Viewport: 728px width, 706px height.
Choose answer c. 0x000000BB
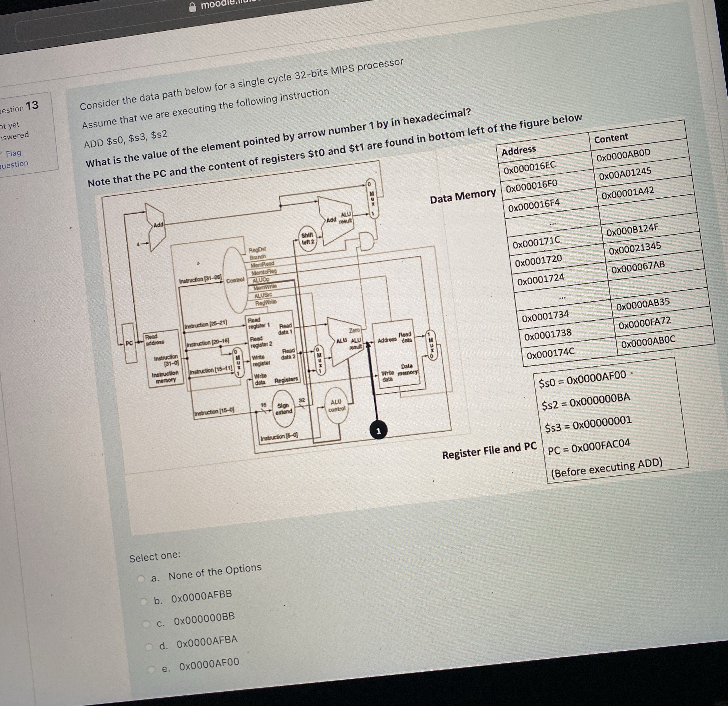(x=146, y=625)
